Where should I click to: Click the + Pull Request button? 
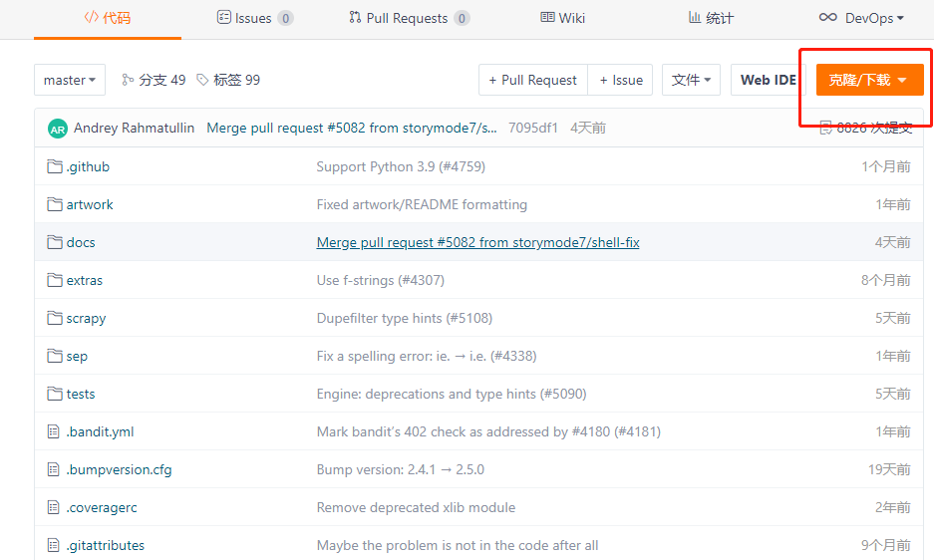coord(533,80)
